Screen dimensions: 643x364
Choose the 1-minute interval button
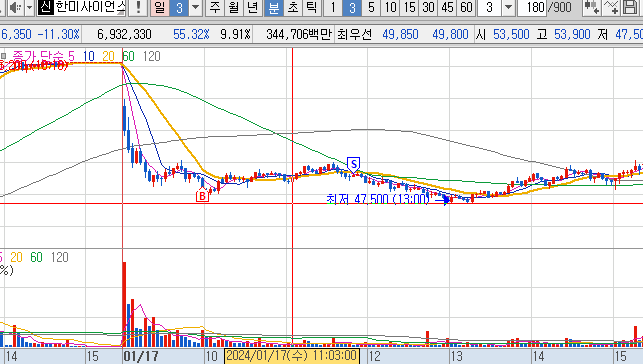tap(333, 7)
